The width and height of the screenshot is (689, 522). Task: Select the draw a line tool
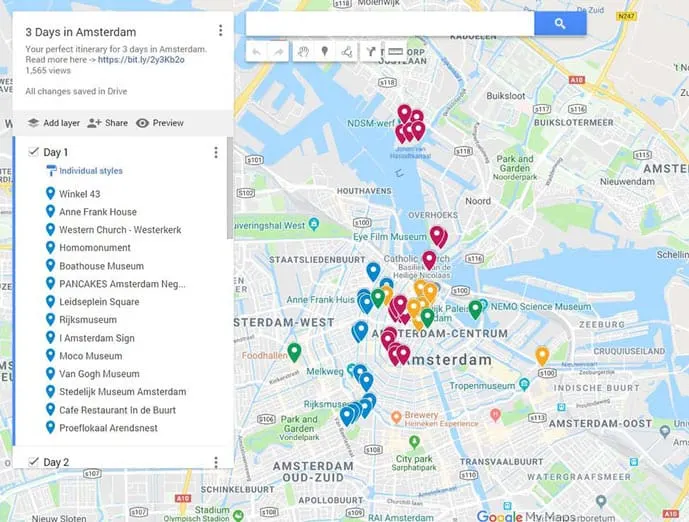(x=347, y=52)
